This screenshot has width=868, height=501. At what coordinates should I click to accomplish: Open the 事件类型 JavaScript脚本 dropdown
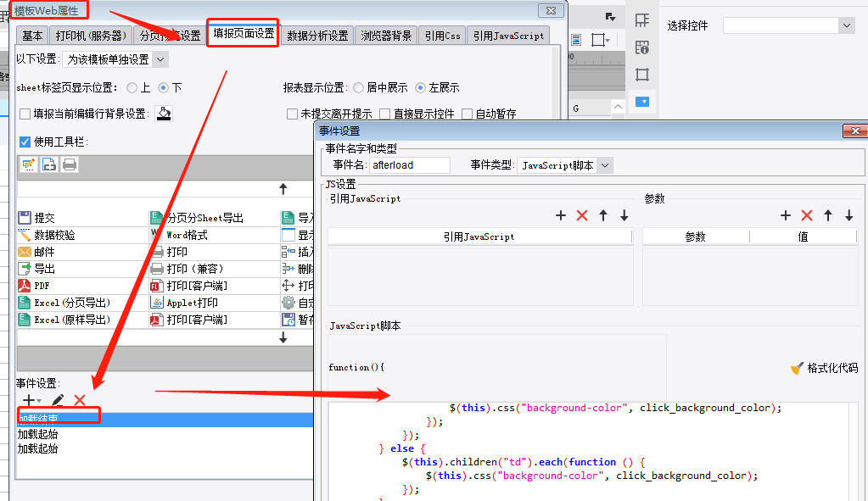(x=565, y=165)
